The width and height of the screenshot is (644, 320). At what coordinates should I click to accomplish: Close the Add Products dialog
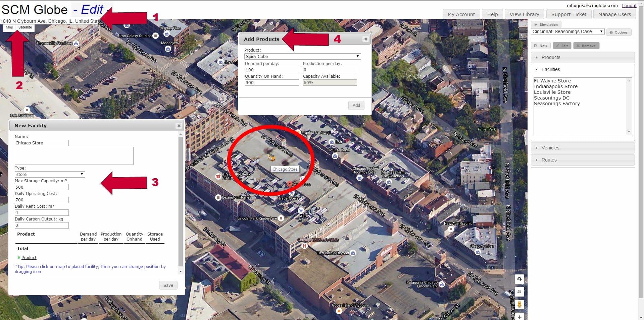pyautogui.click(x=366, y=39)
